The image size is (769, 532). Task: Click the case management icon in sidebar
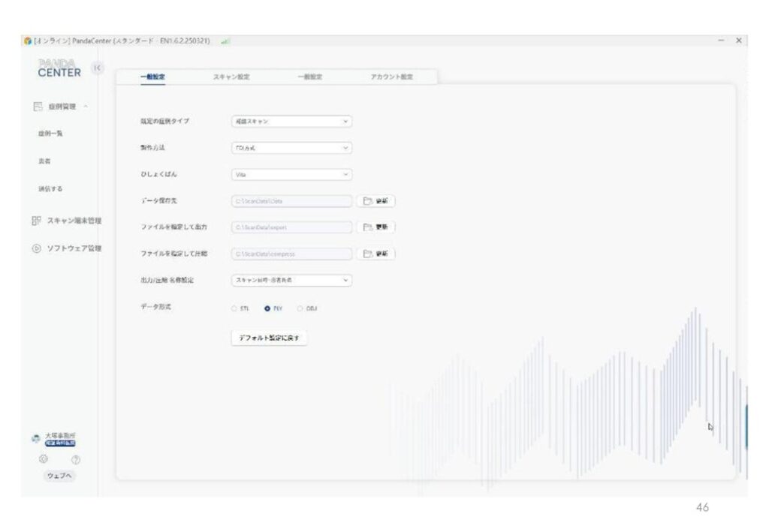[38, 107]
